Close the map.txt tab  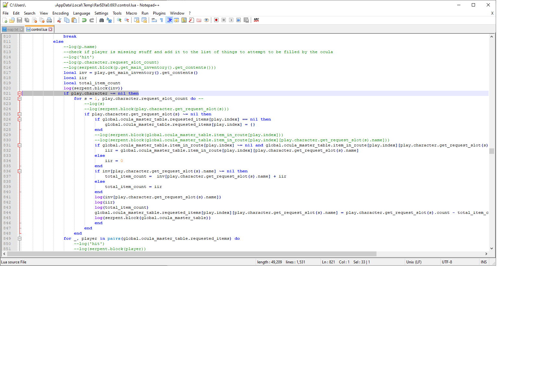click(22, 29)
